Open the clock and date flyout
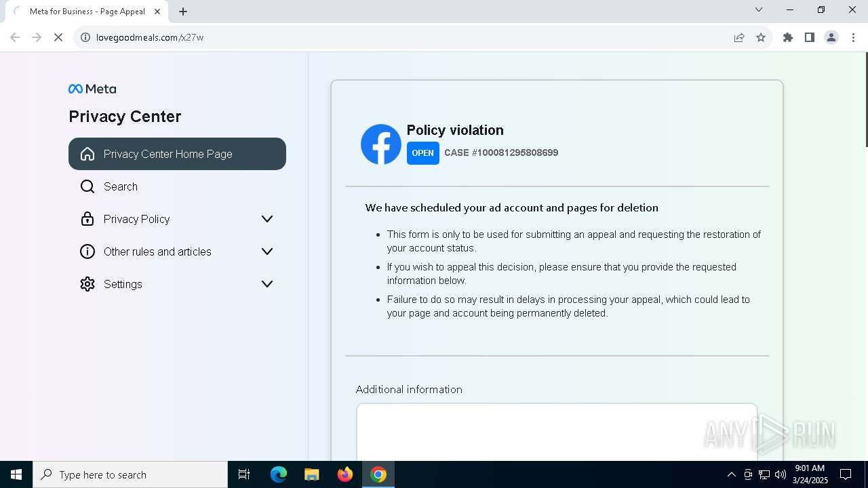 coord(810,474)
